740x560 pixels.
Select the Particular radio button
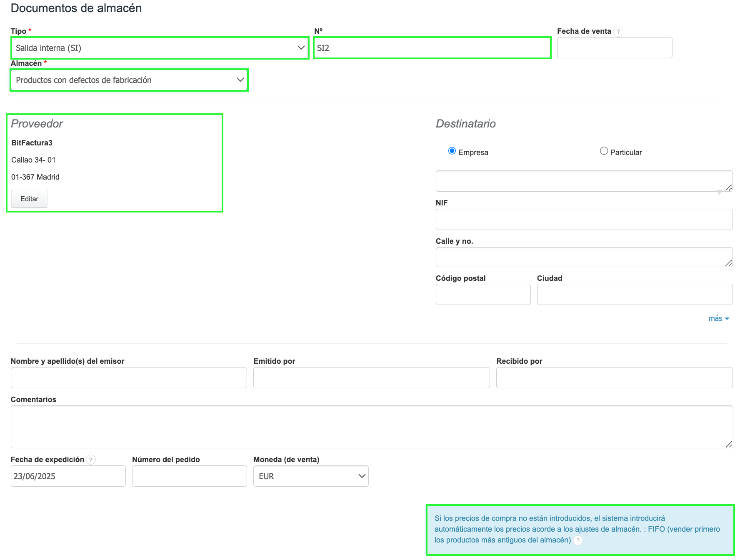[x=604, y=151]
